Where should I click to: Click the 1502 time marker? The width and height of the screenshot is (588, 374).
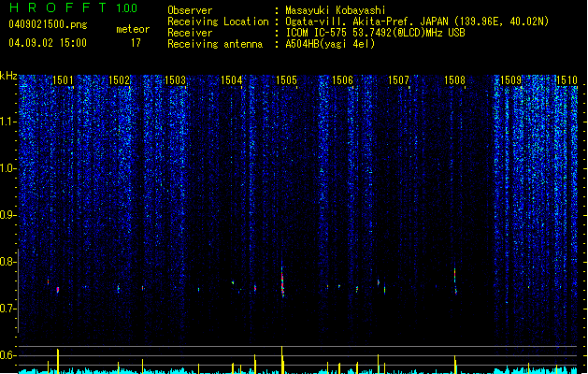tap(119, 80)
